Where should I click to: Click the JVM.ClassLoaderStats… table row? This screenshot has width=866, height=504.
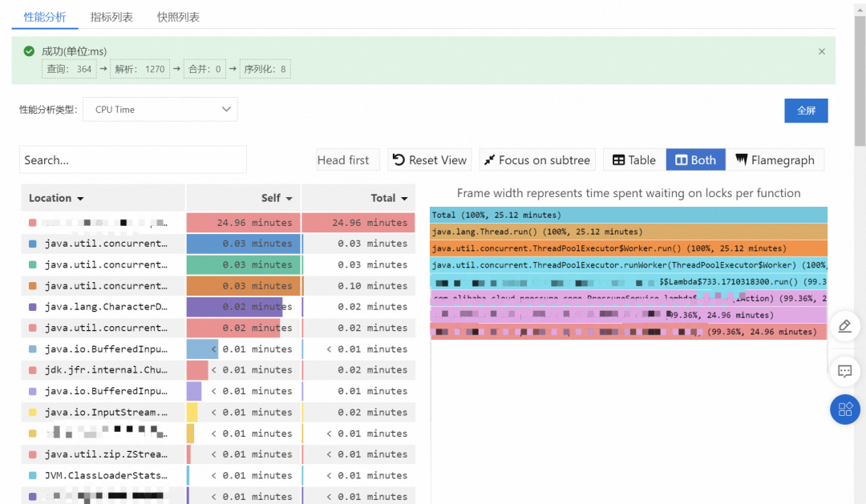pos(218,475)
